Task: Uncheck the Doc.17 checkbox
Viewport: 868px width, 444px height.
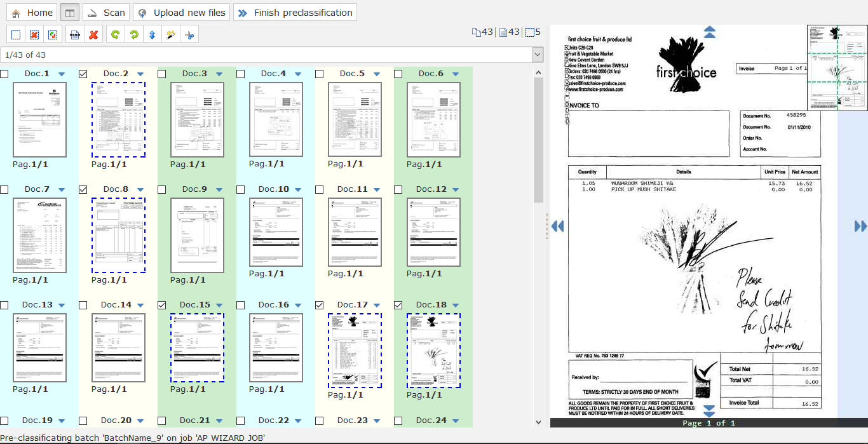Action: click(x=320, y=305)
